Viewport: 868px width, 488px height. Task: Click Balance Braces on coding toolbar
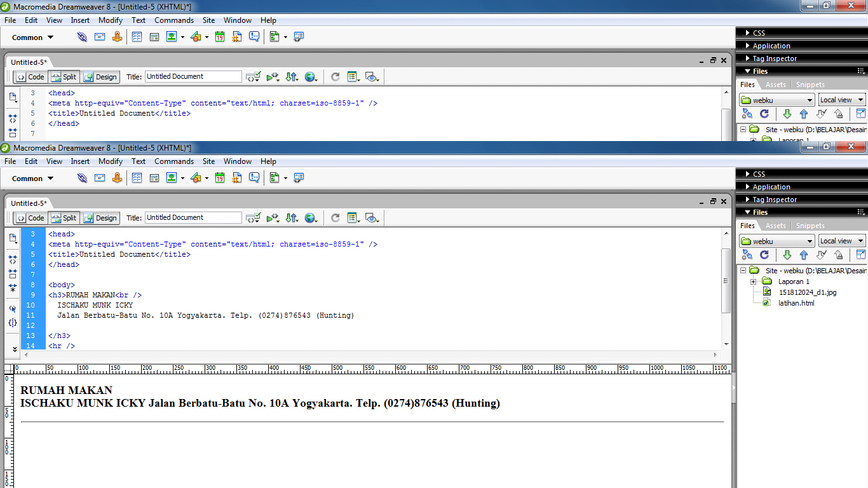click(x=13, y=323)
